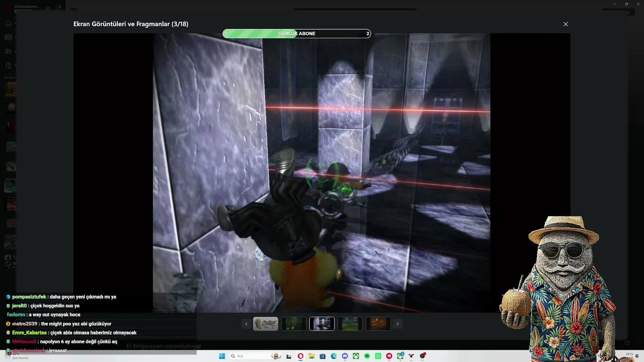This screenshot has height=362, width=644.
Task: Click the 'El bilgisayarı uyumluluğu' text
Action: click(164, 346)
